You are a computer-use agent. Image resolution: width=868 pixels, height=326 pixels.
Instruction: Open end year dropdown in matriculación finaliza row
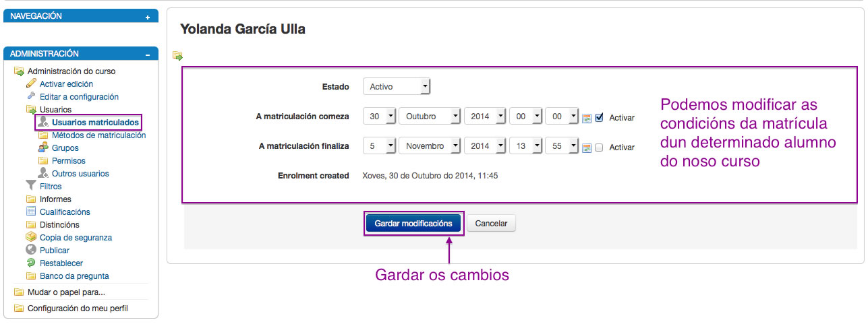[x=485, y=146]
